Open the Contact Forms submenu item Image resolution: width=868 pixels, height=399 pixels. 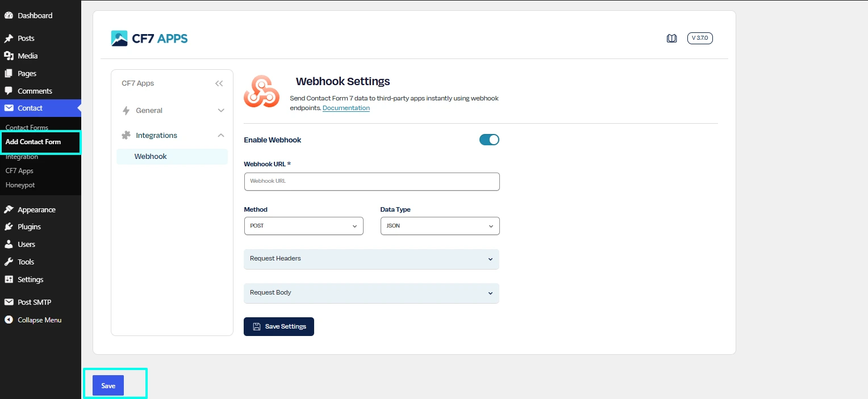click(27, 128)
